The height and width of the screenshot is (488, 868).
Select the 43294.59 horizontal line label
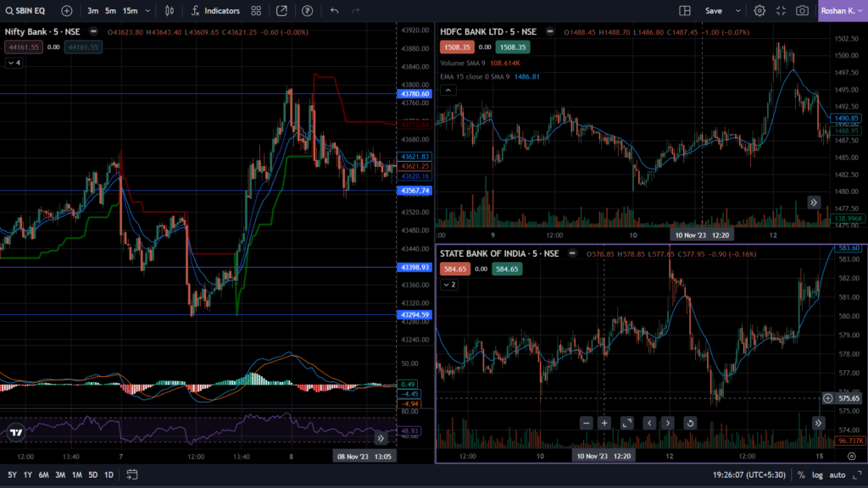414,315
